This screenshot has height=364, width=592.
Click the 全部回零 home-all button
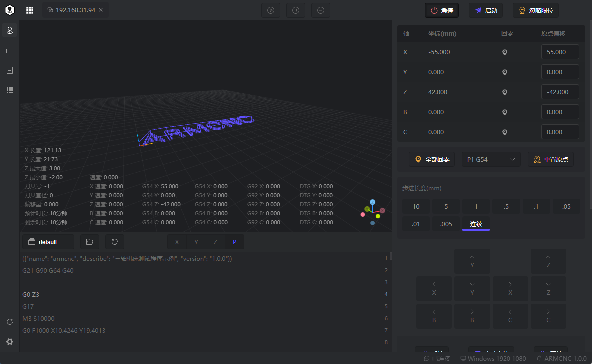point(432,160)
